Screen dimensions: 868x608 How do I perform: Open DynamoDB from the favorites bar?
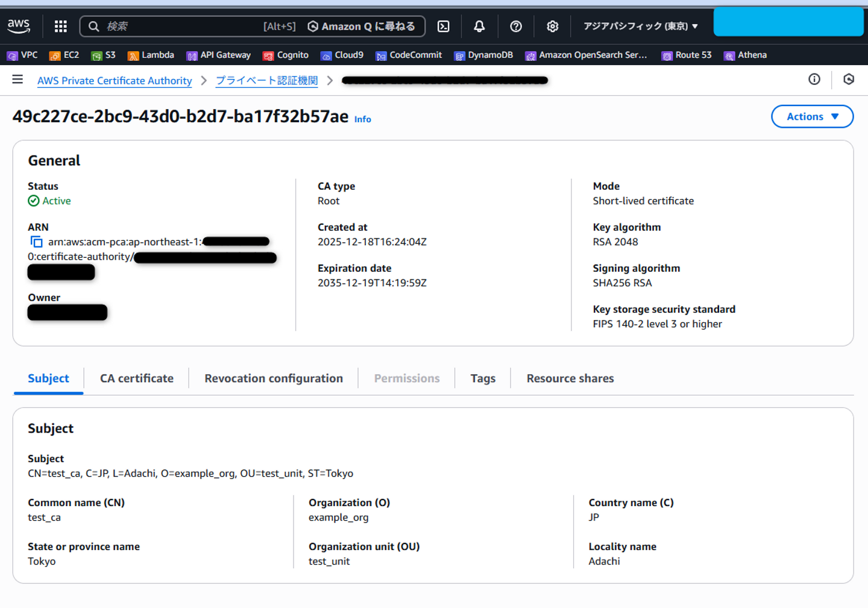[x=483, y=55]
